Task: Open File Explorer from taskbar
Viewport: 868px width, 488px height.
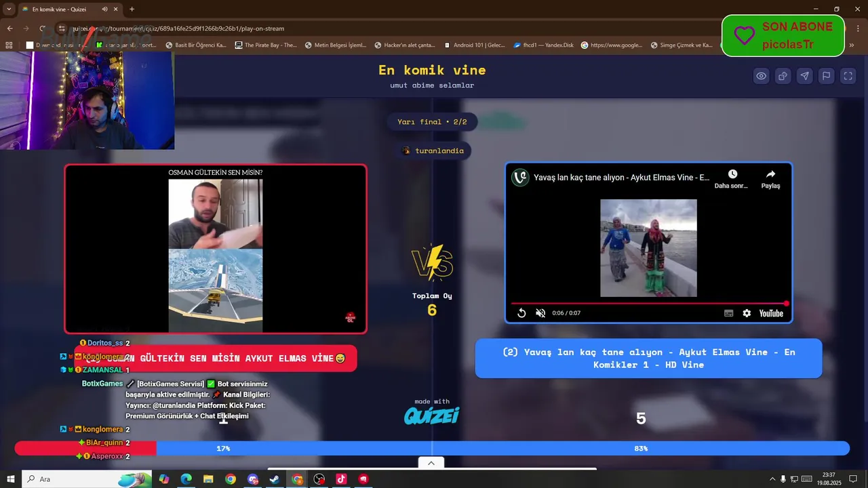Action: [x=208, y=479]
